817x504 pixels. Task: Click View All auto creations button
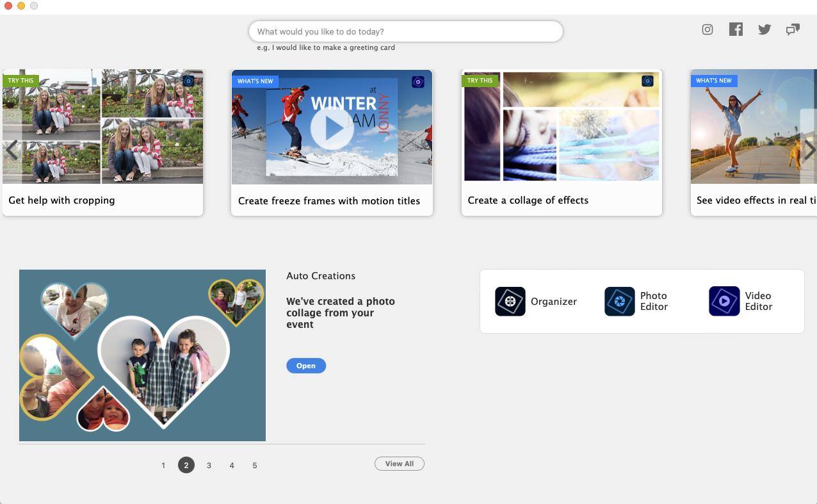(400, 464)
